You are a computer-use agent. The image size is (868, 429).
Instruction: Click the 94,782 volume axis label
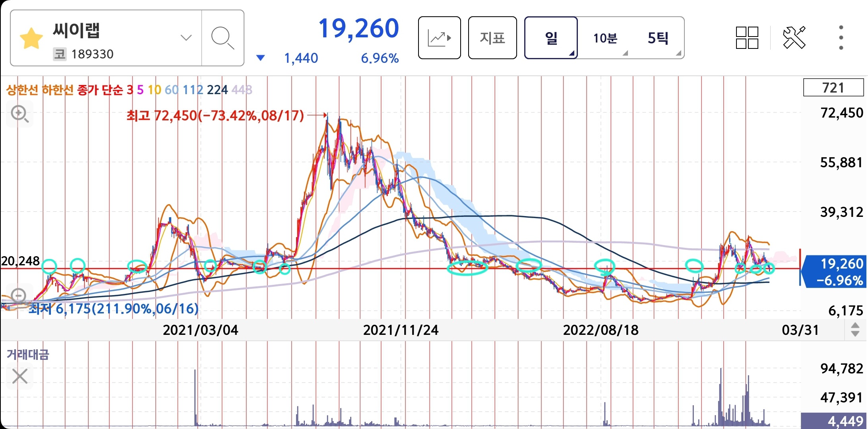tap(841, 369)
